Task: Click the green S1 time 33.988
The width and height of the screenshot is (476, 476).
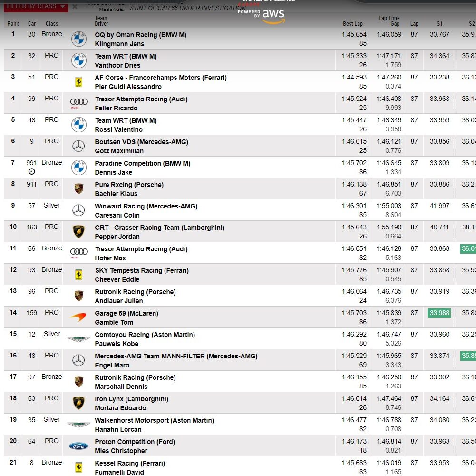Action: [439, 313]
